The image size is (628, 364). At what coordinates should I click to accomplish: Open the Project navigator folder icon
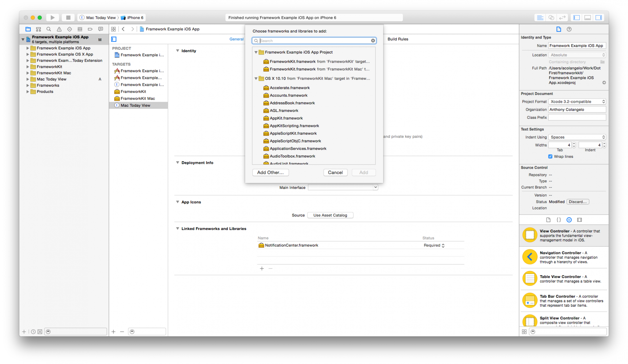tap(28, 29)
